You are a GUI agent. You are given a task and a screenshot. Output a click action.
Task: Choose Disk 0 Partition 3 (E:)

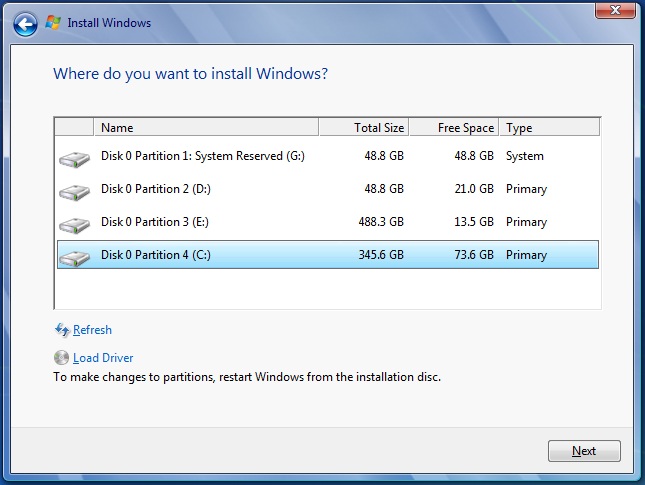pyautogui.click(x=154, y=222)
